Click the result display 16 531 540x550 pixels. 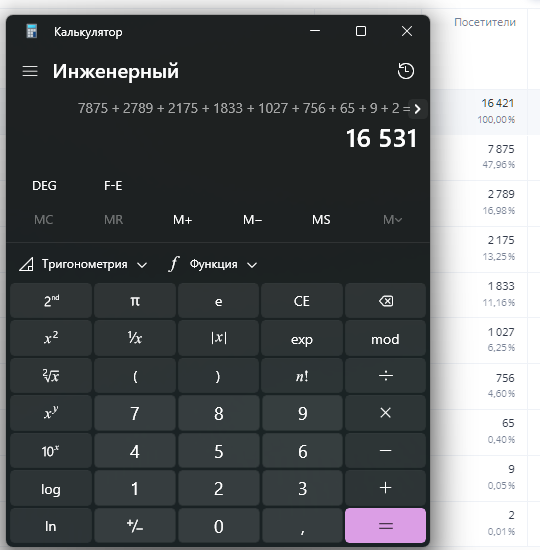click(381, 138)
